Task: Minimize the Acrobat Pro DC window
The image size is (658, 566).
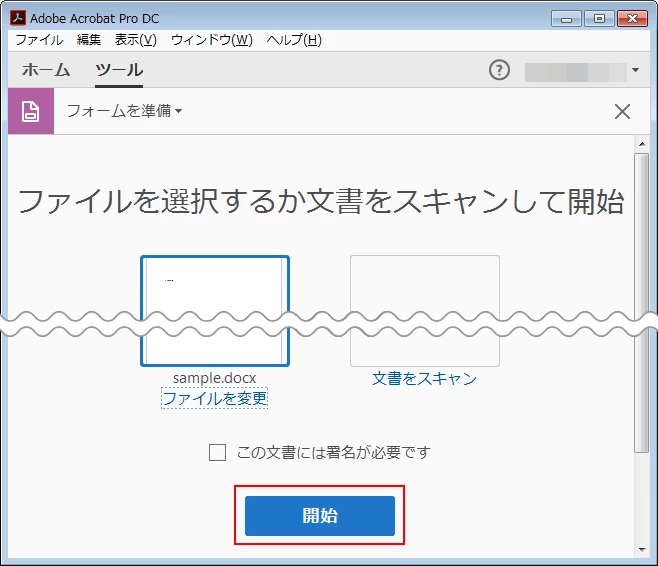Action: [566, 19]
